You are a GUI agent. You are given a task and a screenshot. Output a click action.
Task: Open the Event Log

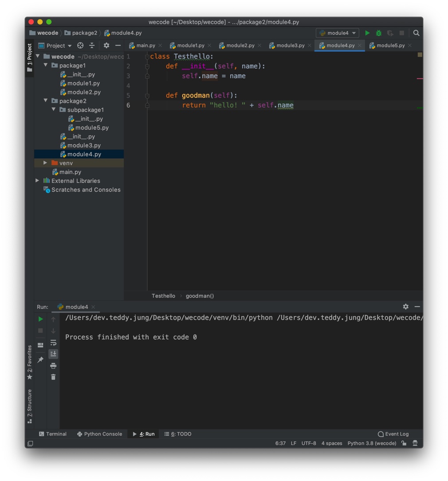[393, 434]
